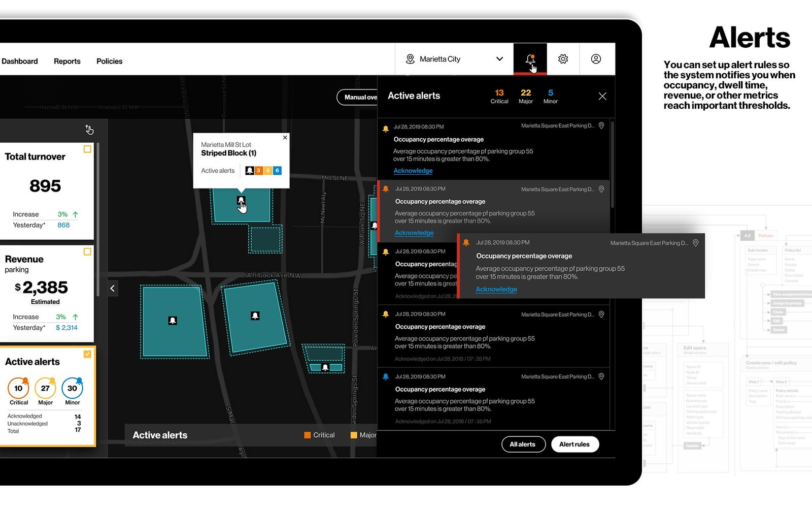812x508 pixels.
Task: Click the Unacknowledged count row
Action: (44, 423)
